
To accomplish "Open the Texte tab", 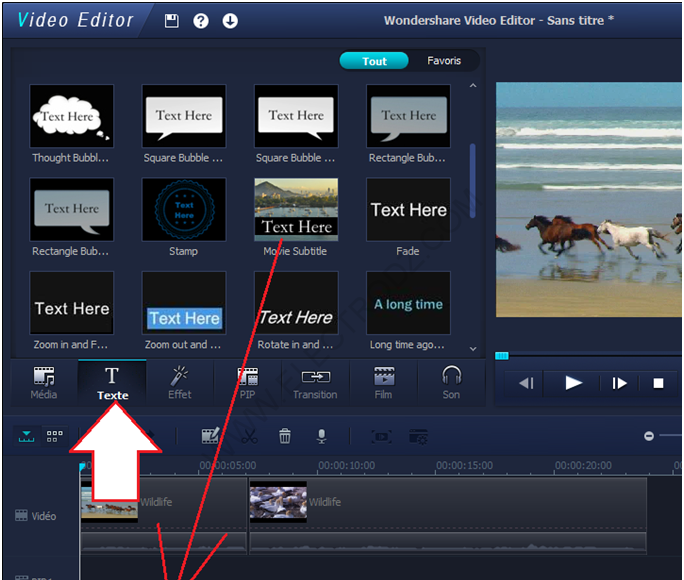I will tap(112, 383).
